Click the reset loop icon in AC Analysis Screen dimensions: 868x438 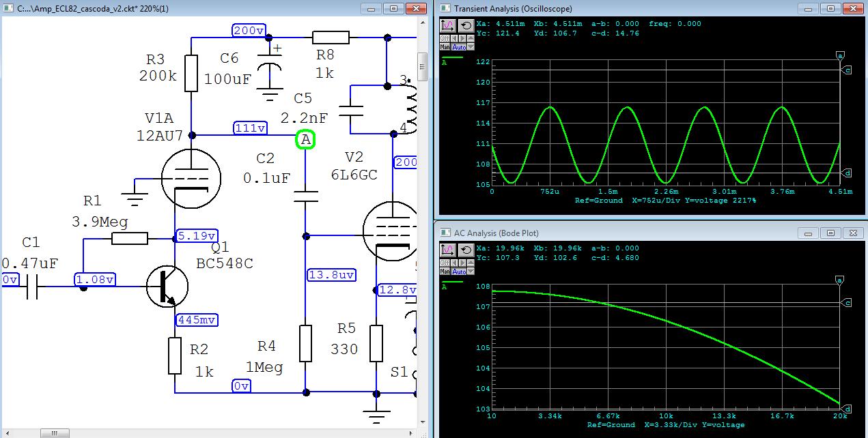(466, 250)
